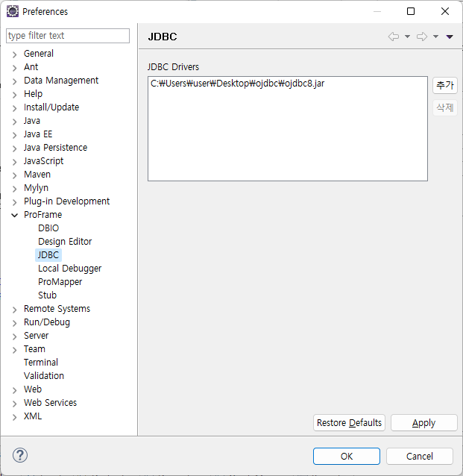Open the back history dropdown arrow
The width and height of the screenshot is (463, 476).
pos(408,37)
